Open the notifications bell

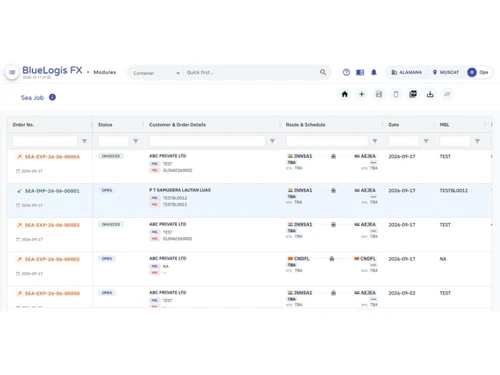pyautogui.click(x=374, y=72)
